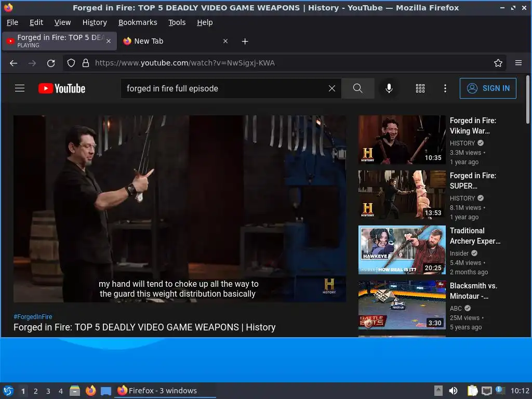532x399 pixels.
Task: Close the New Tab tab
Action: (x=225, y=41)
